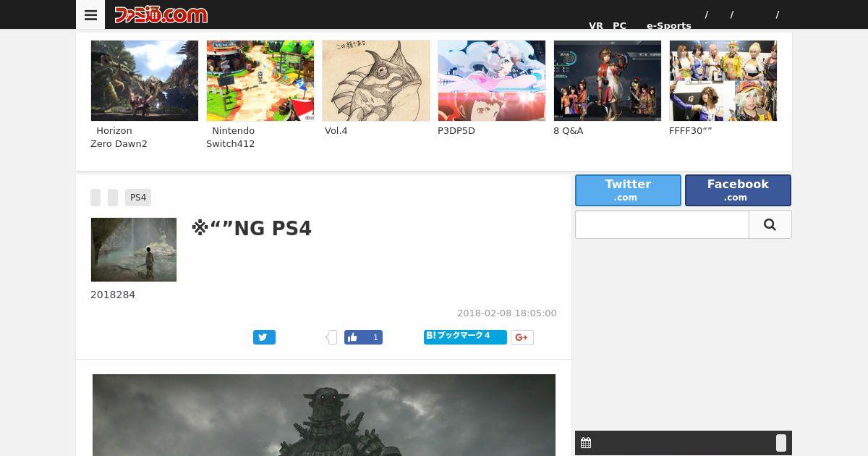This screenshot has height=456, width=868.
Task: Click the article headline ending in NG PS4
Action: 252,229
